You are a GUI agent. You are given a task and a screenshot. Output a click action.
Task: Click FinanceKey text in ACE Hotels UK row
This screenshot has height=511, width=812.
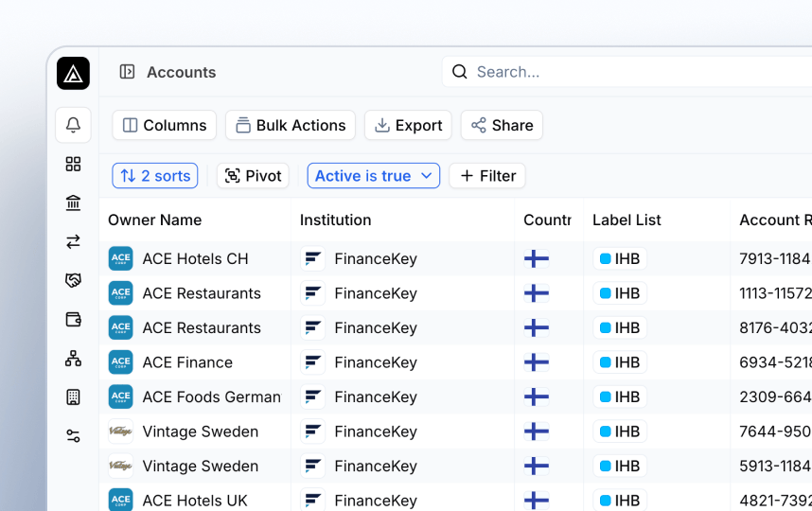(x=376, y=501)
